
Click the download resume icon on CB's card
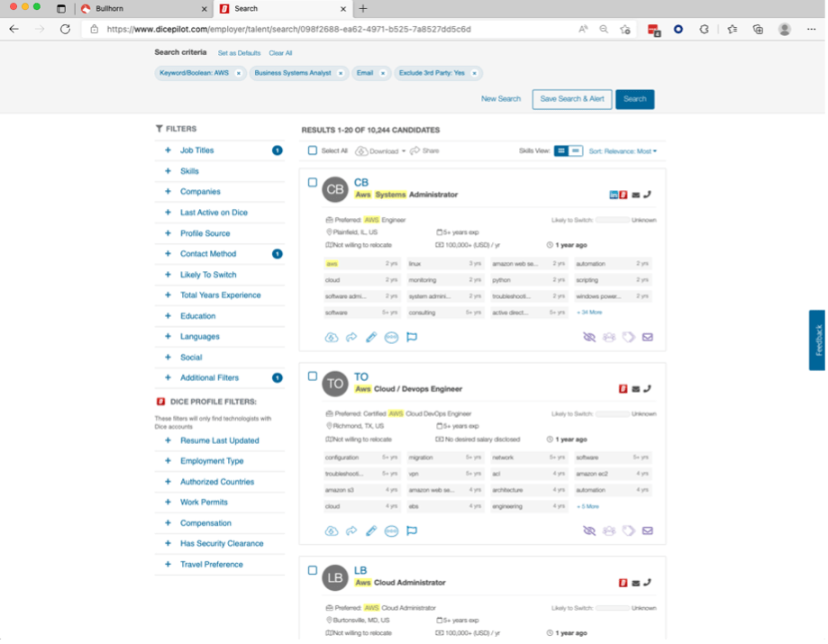(x=331, y=337)
